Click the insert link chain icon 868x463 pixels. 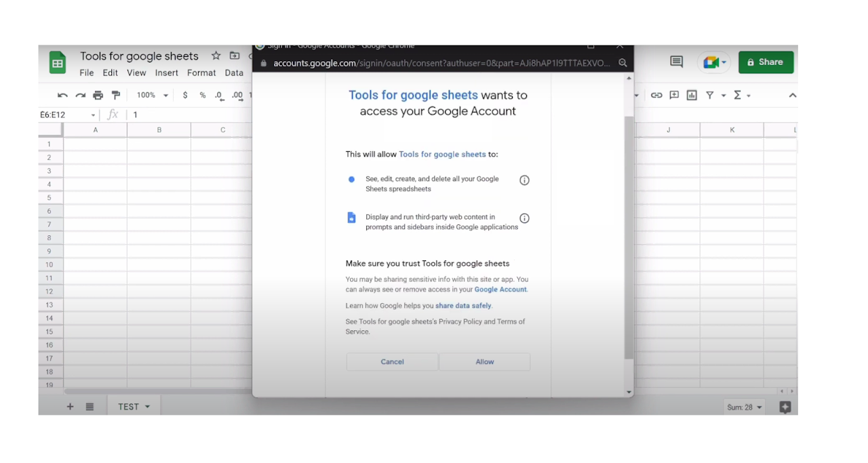[656, 96]
